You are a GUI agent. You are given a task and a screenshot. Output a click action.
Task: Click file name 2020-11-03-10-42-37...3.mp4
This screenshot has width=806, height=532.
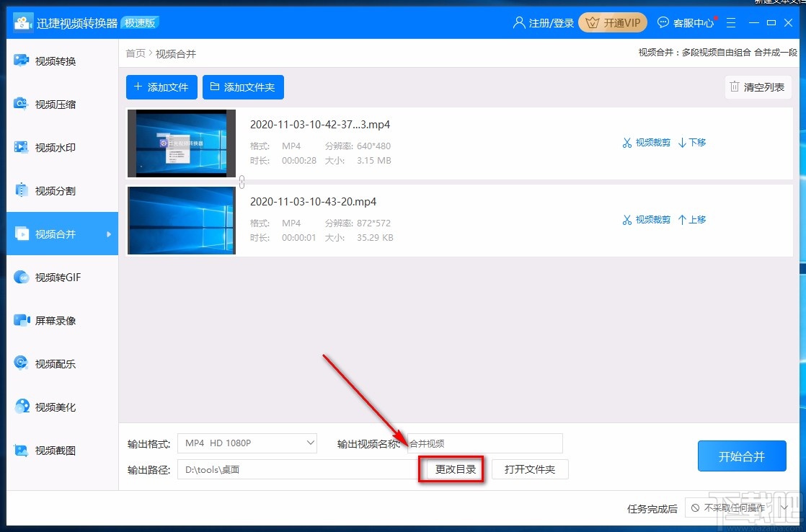[319, 125]
